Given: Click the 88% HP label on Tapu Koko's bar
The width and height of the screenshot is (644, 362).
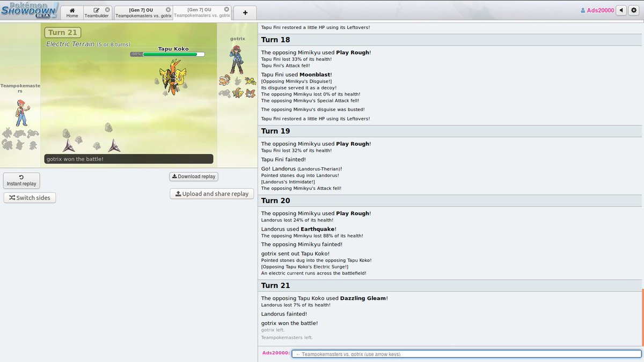Looking at the screenshot, I should tap(136, 54).
